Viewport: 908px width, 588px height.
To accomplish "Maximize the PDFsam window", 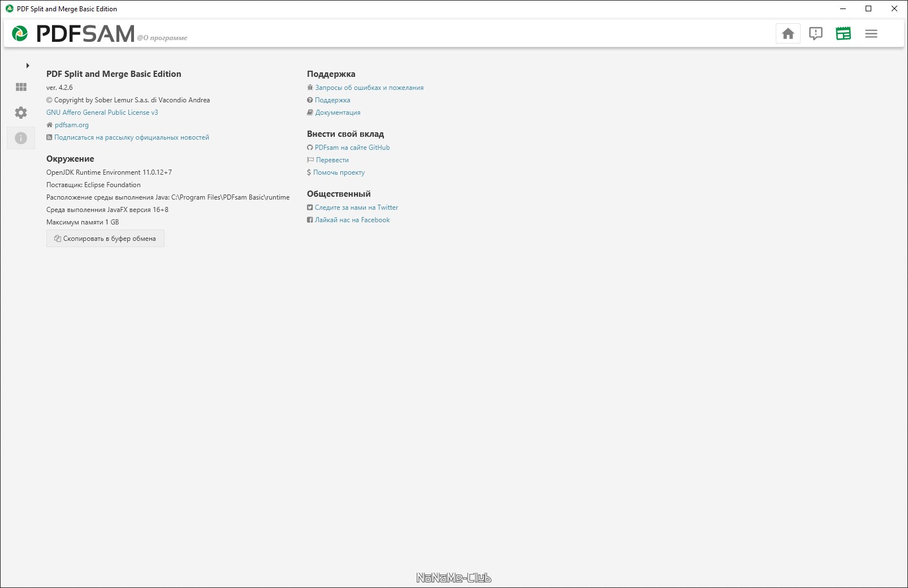I will point(868,8).
